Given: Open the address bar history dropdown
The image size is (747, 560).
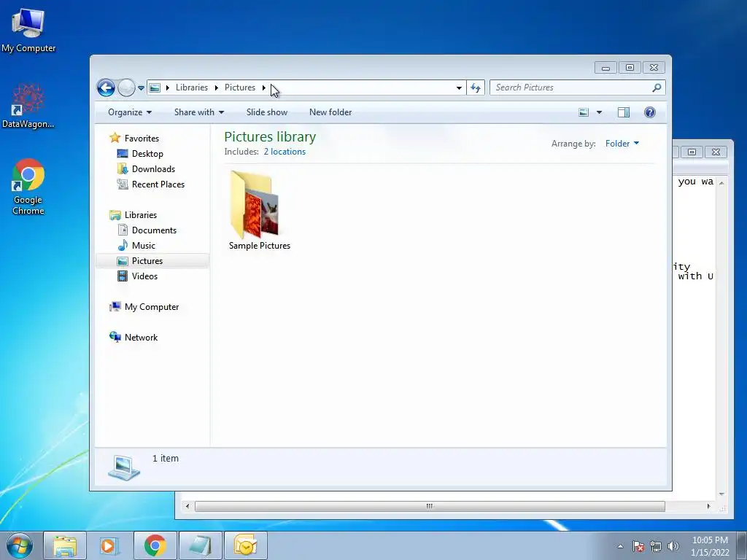Looking at the screenshot, I should pyautogui.click(x=459, y=87).
